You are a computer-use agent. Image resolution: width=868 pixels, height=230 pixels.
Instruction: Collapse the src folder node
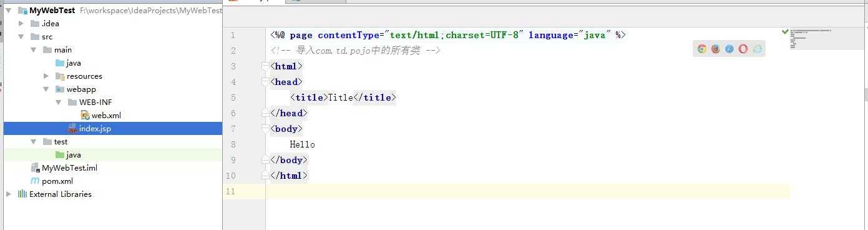pyautogui.click(x=21, y=37)
